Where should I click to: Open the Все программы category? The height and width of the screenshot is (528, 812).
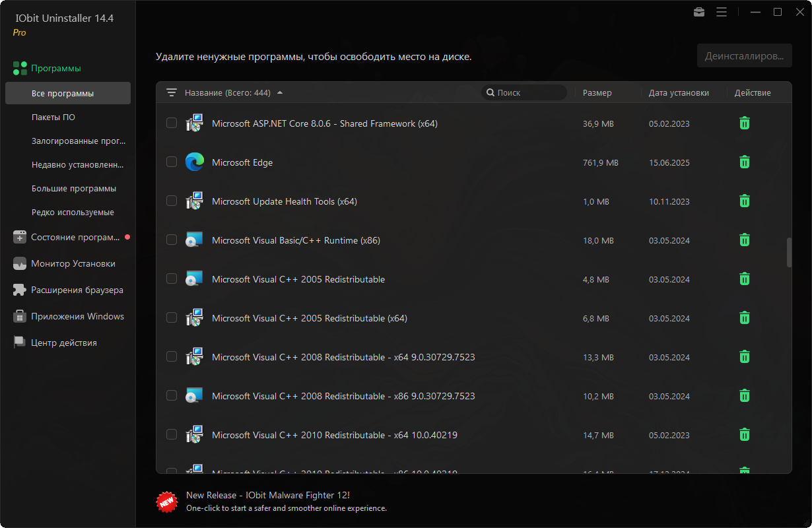pyautogui.click(x=68, y=93)
